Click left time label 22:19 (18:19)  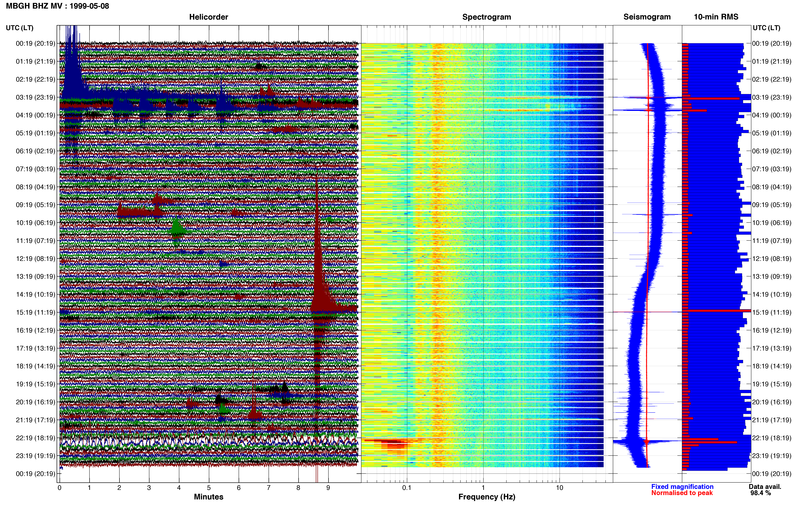[x=35, y=438]
